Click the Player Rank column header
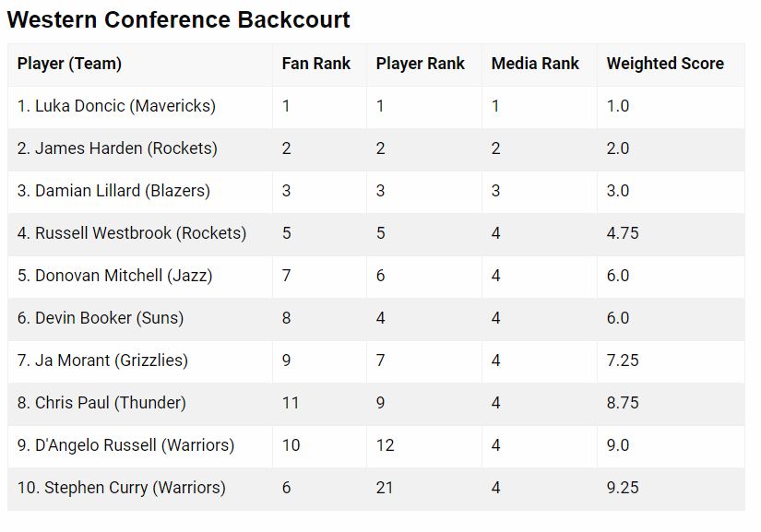 point(421,64)
